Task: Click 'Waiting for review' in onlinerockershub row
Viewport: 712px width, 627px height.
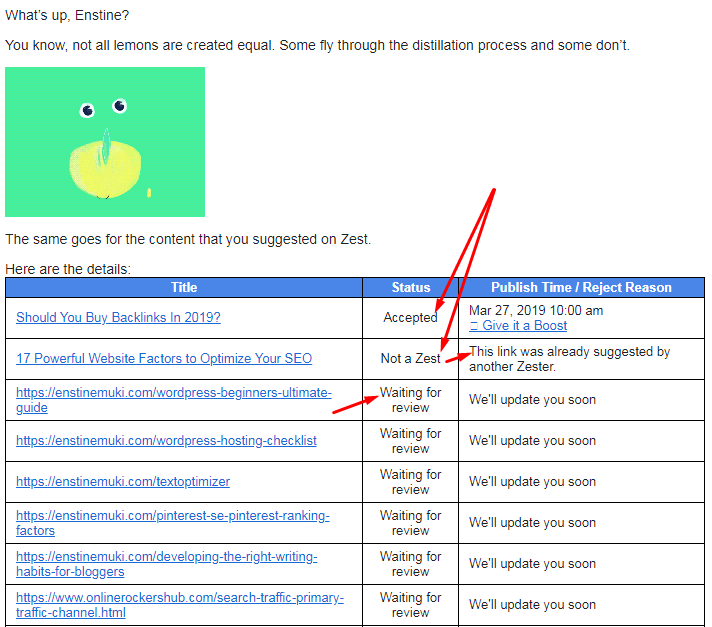Action: pyautogui.click(x=410, y=604)
